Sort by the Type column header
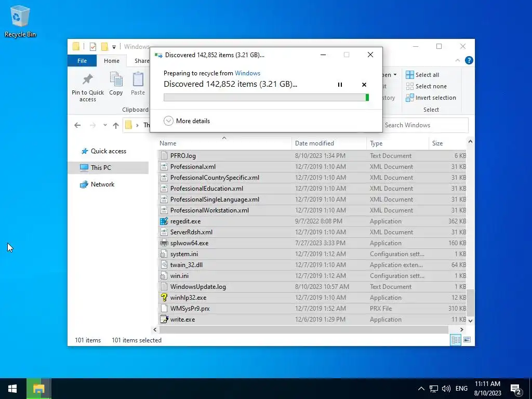The image size is (532, 399). 397,143
